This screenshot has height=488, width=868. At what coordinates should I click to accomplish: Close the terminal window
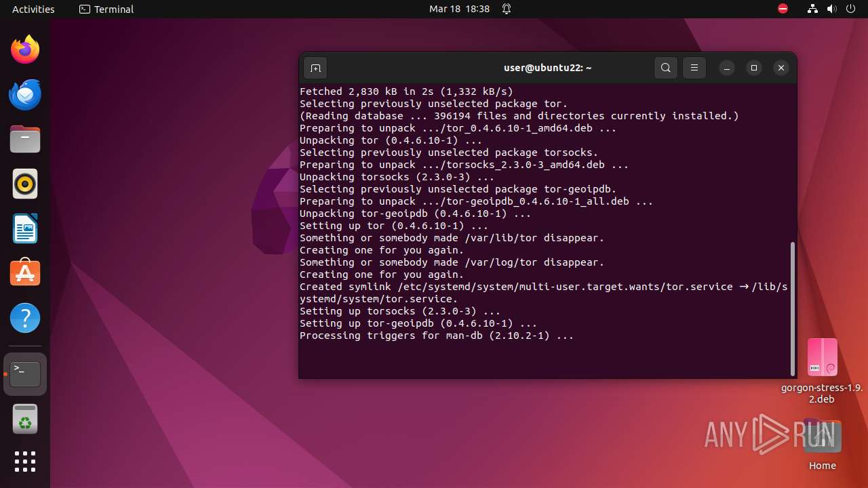pos(781,68)
